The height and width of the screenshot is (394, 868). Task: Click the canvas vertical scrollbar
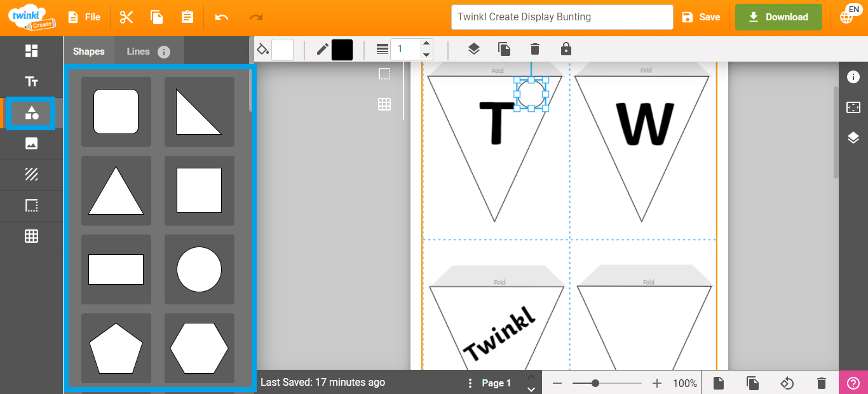pyautogui.click(x=836, y=132)
